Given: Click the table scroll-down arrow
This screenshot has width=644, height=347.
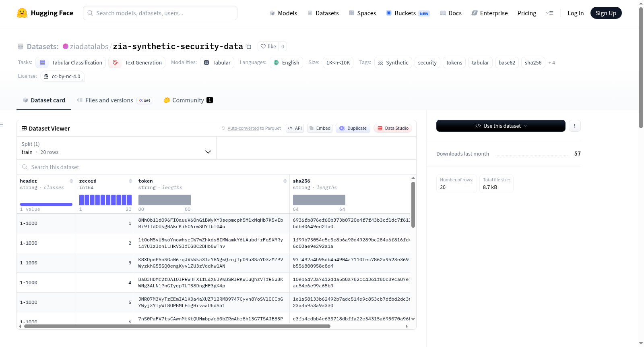Looking at the screenshot, I should 413,319.
